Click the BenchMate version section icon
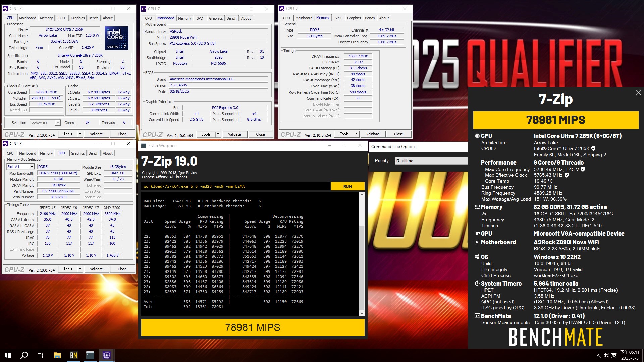This screenshot has height=362, width=644. click(477, 316)
